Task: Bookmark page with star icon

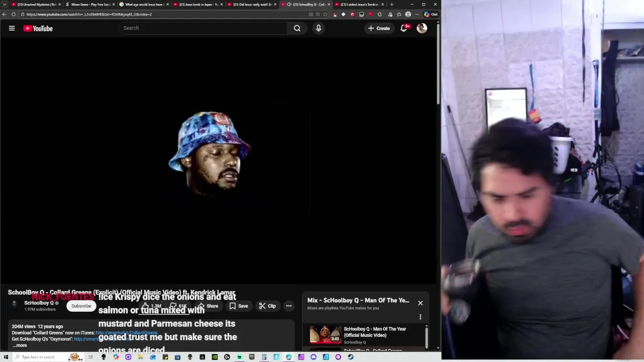Action: pyautogui.click(x=326, y=14)
